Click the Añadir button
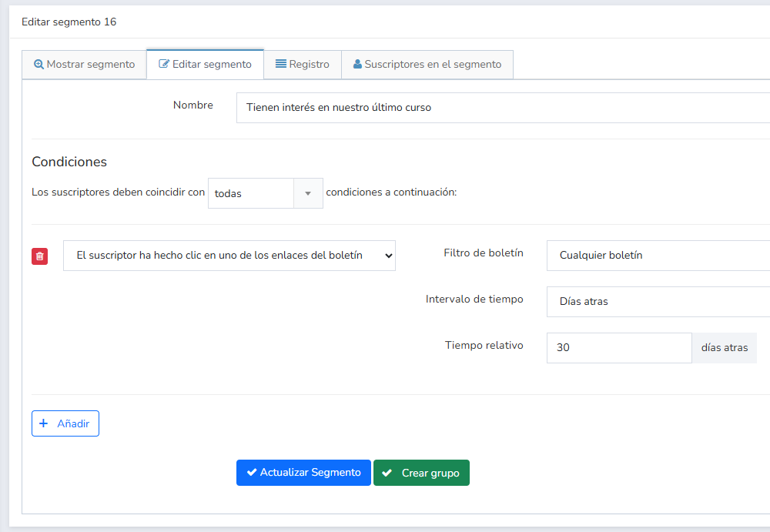 65,423
